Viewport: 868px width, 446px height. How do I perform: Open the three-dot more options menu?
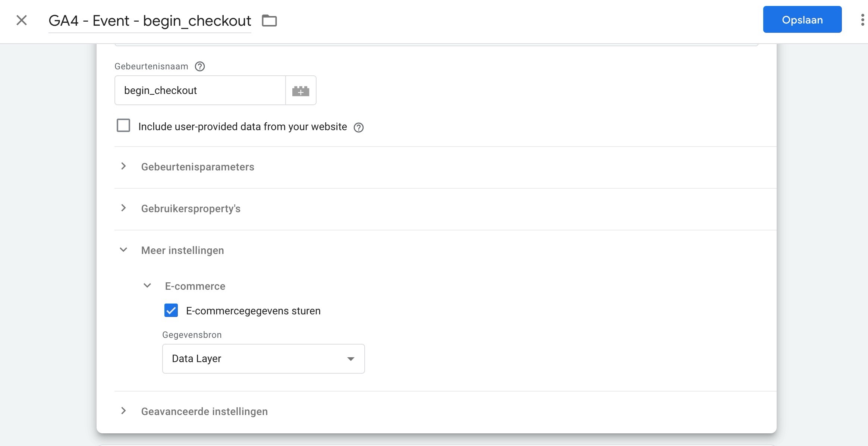862,20
